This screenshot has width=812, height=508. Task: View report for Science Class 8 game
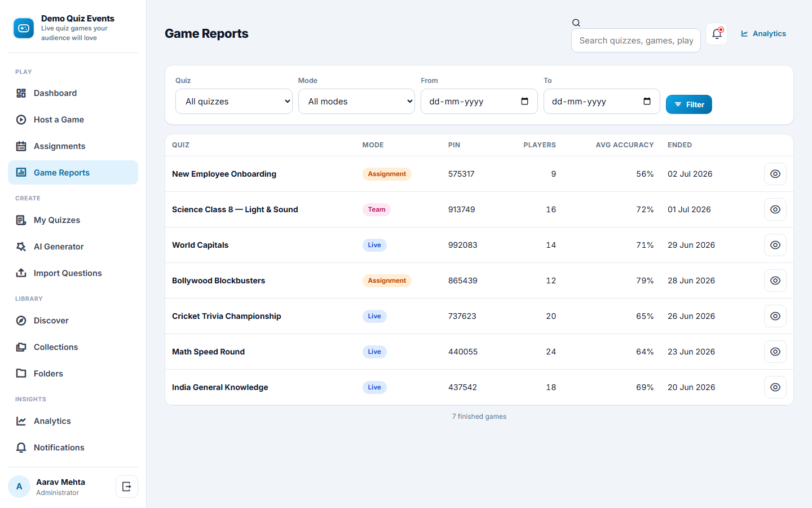point(775,209)
